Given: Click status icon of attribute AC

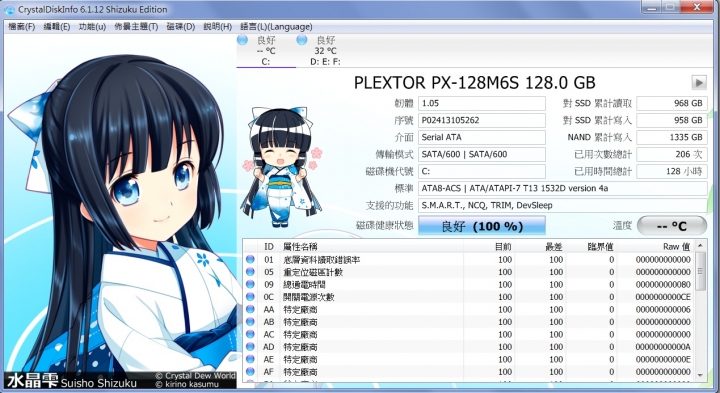Looking at the screenshot, I should pos(250,334).
